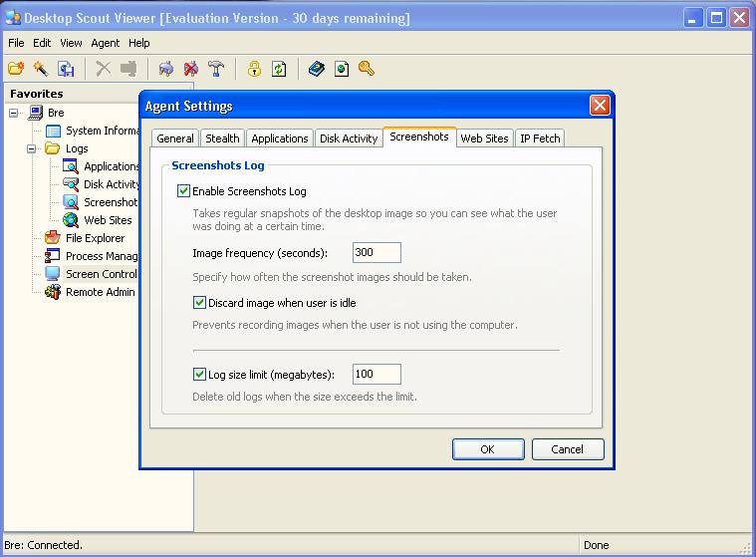Click the Process Manager icon in tree
Image resolution: width=756 pixels, height=557 pixels.
click(x=53, y=256)
